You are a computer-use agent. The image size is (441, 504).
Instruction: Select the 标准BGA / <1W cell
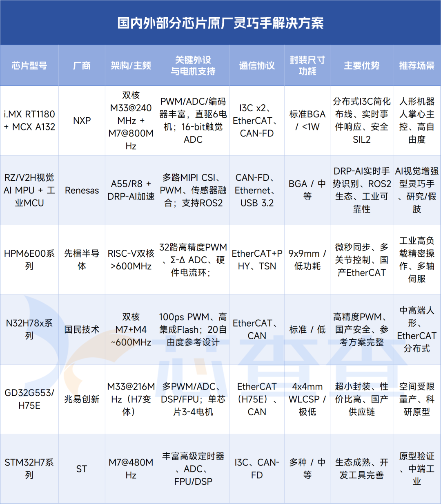307,121
